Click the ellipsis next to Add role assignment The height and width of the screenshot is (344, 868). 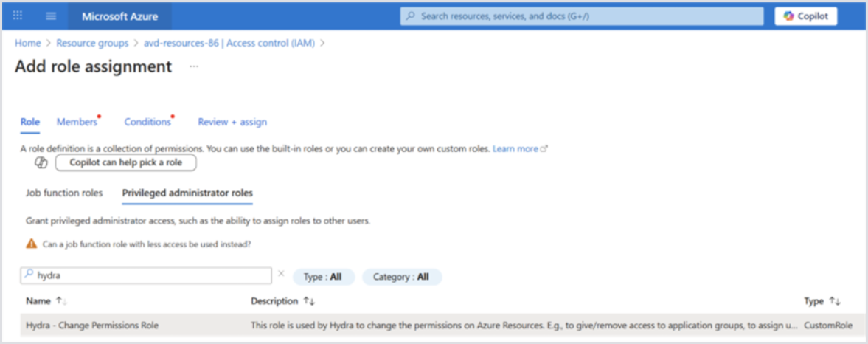point(194,66)
